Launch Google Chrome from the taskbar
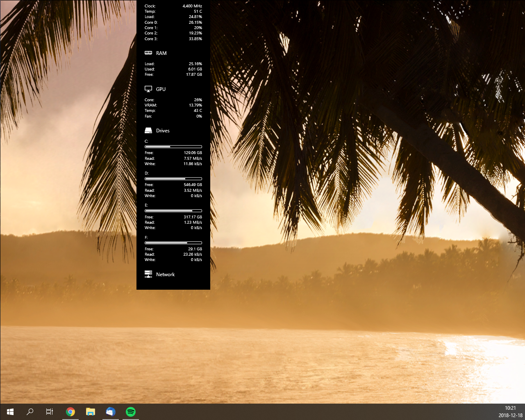525x420 pixels. pos(70,411)
